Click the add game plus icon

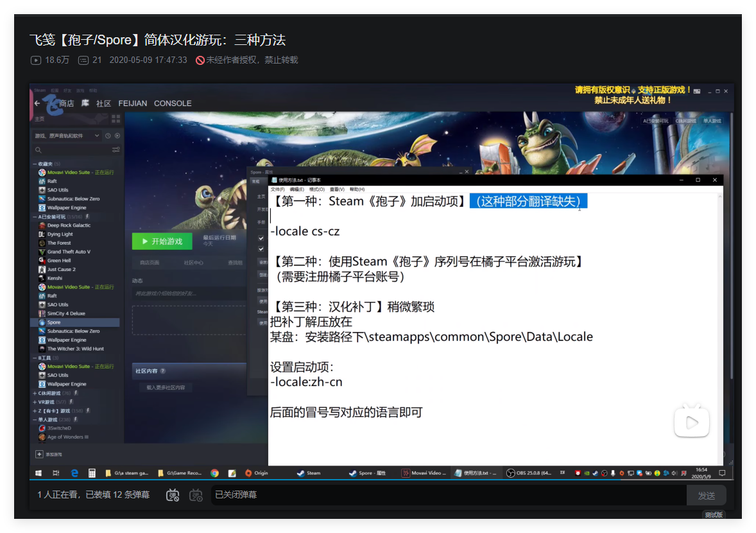[39, 455]
